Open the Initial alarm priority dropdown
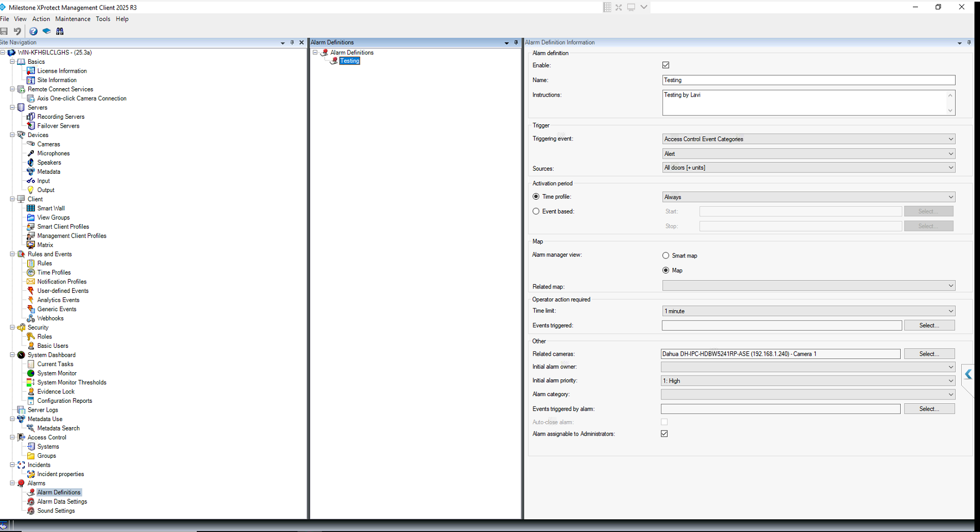980x532 pixels. pyautogui.click(x=808, y=381)
